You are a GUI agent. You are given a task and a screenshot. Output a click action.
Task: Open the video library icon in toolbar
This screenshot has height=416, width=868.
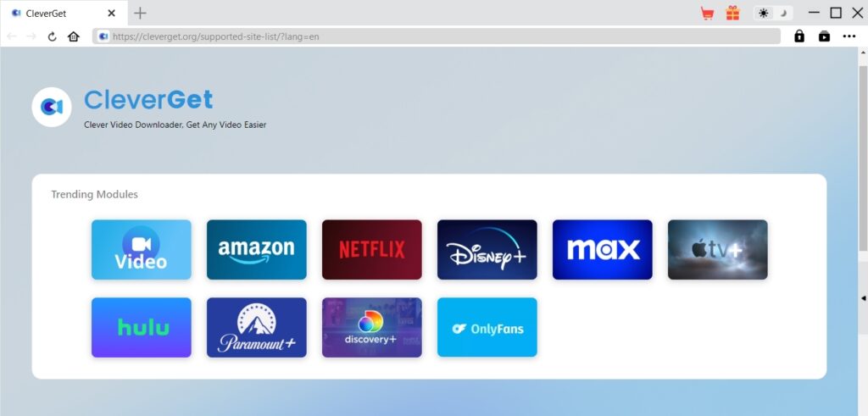[824, 36]
